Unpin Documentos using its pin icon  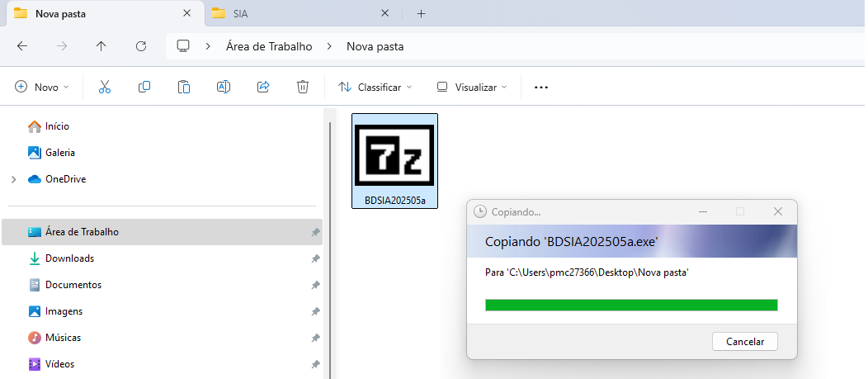click(315, 286)
